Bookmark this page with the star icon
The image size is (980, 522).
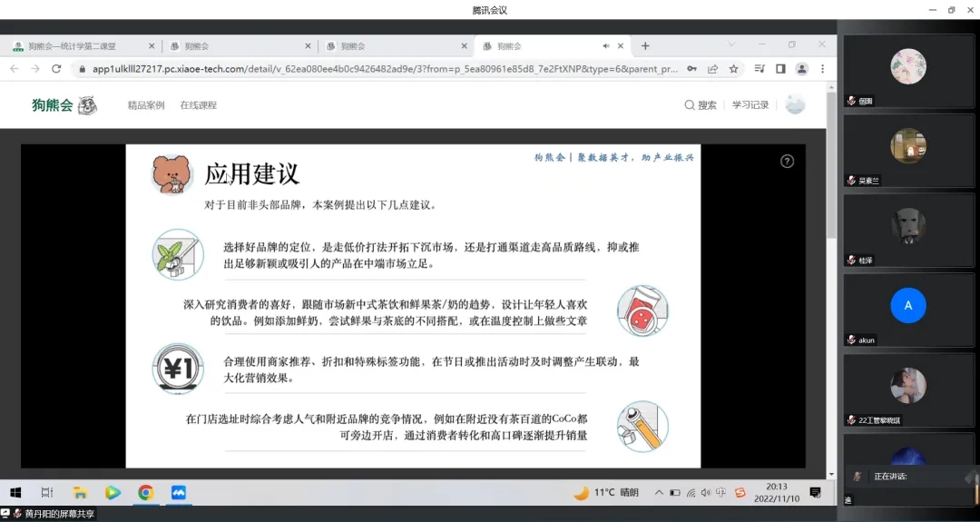pyautogui.click(x=733, y=69)
